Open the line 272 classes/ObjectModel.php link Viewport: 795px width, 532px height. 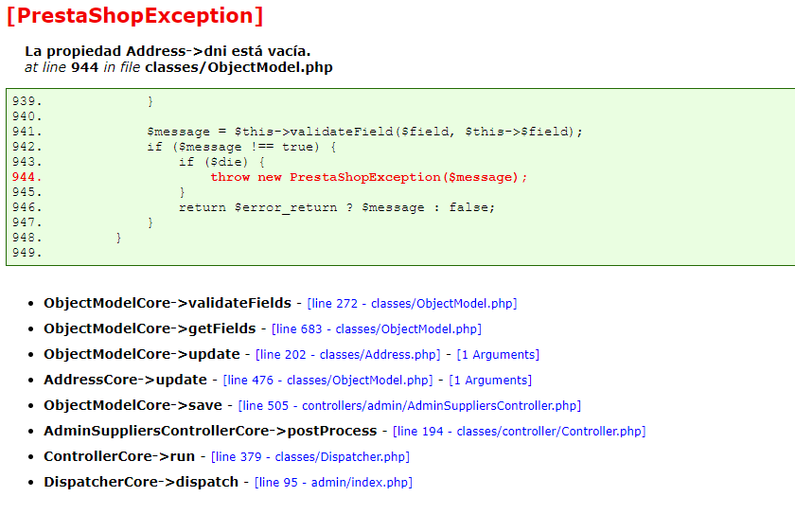(412, 303)
